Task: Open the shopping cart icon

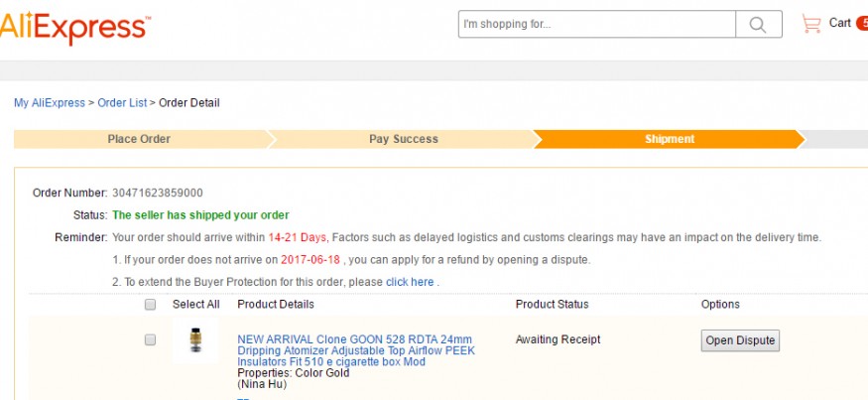Action: 811,24
